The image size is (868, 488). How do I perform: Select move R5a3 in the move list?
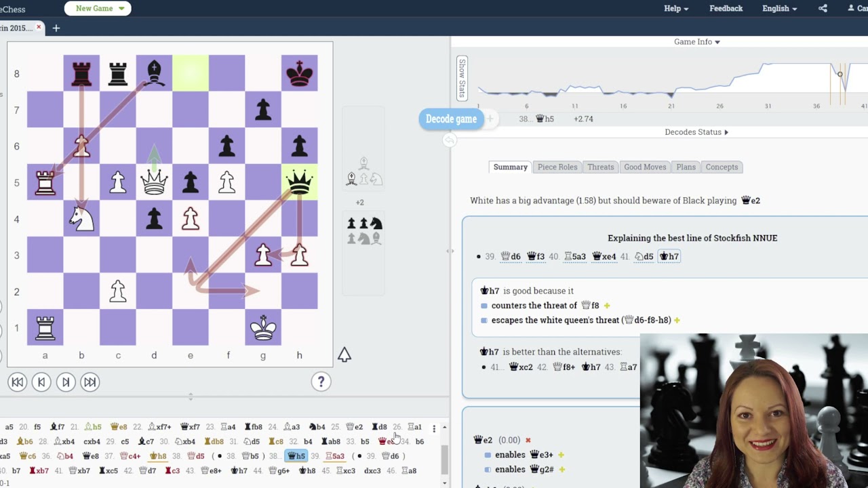336,456
